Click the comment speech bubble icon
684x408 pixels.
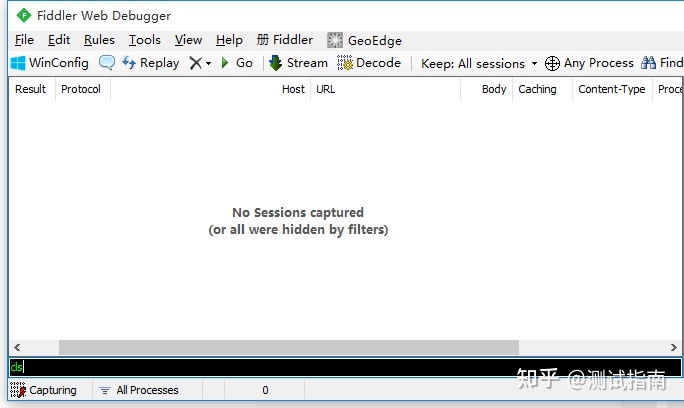coord(107,63)
